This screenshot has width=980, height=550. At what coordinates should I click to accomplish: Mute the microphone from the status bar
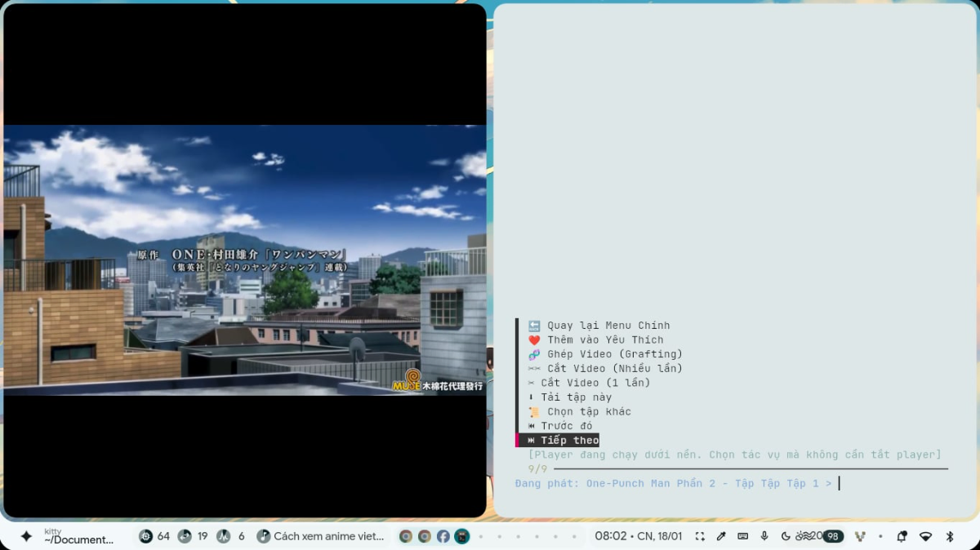click(x=764, y=536)
